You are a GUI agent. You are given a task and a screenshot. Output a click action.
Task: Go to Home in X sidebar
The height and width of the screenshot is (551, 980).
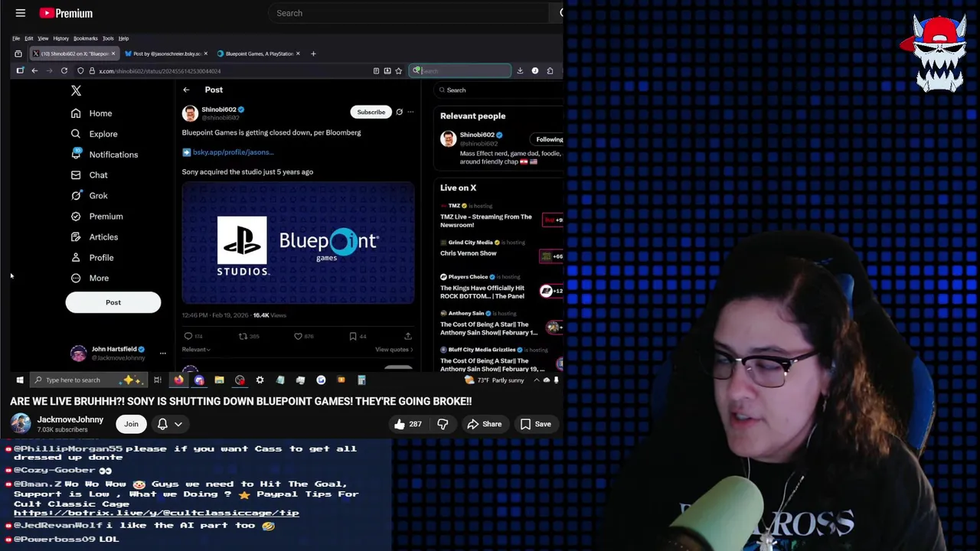click(x=92, y=113)
